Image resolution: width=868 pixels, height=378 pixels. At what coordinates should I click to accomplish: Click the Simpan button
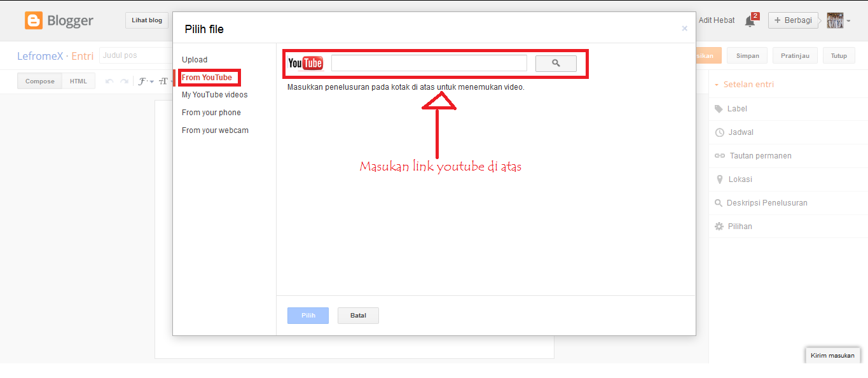coord(748,56)
